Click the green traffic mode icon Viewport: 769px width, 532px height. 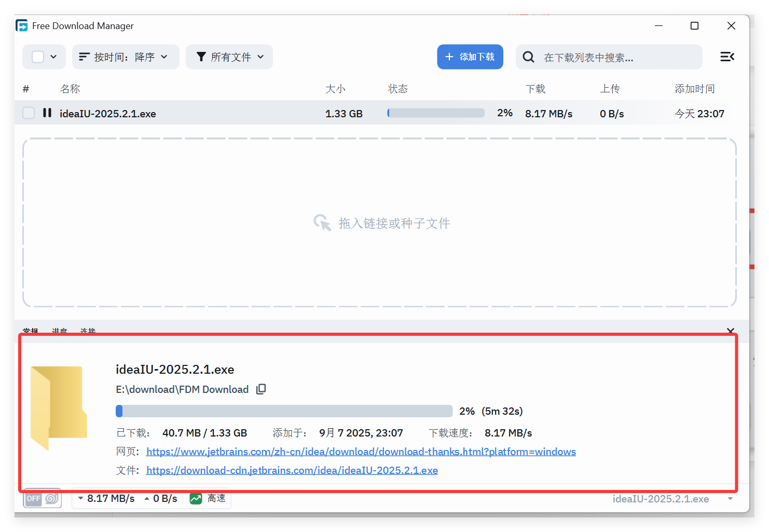[x=196, y=499]
